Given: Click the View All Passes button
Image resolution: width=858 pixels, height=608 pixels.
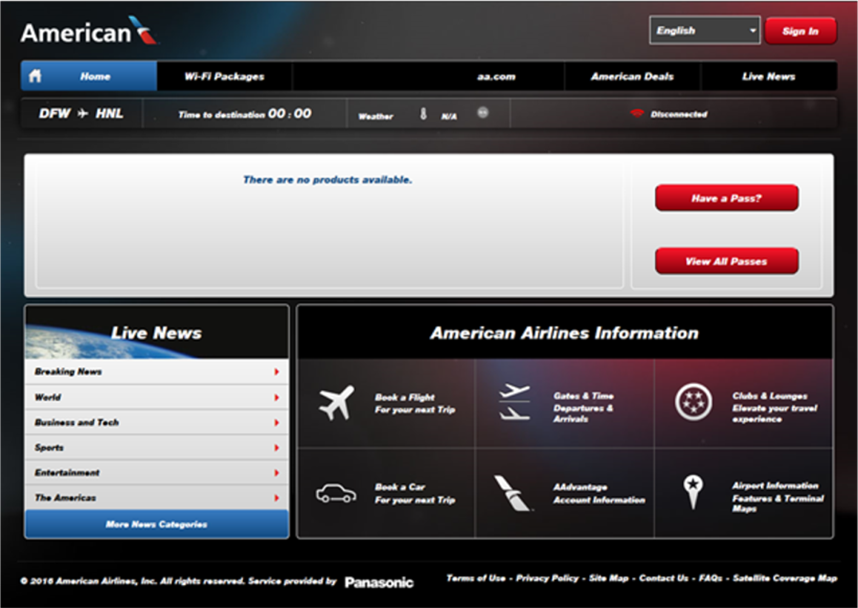Looking at the screenshot, I should 726,261.
